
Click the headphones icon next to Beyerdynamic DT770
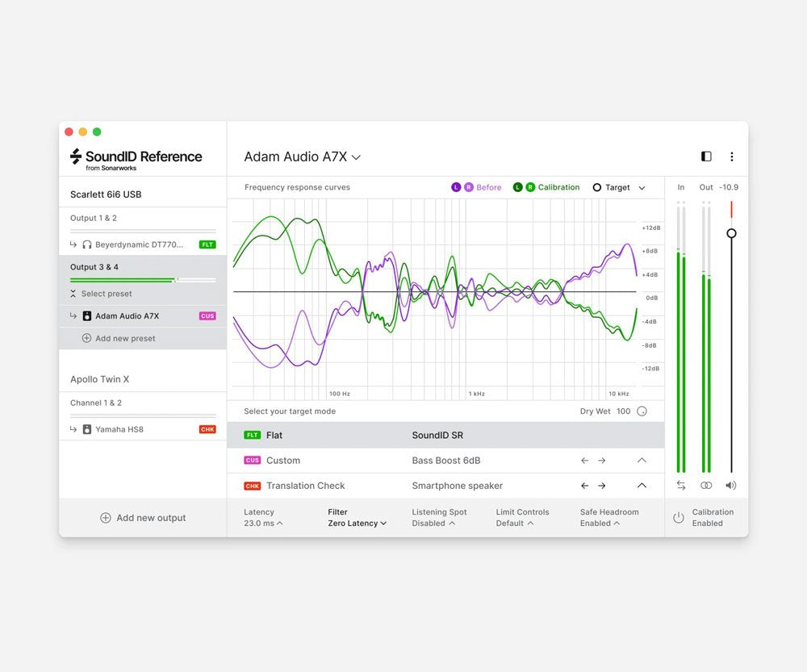(86, 244)
